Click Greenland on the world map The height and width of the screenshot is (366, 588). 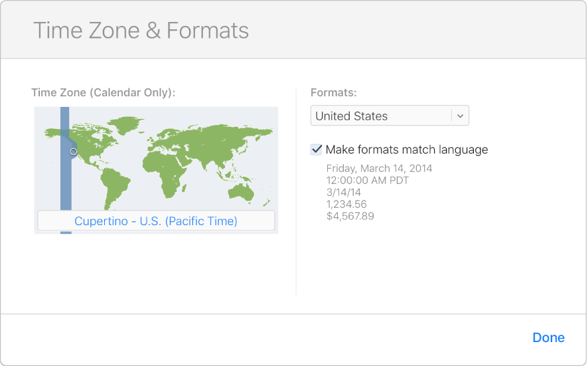pyautogui.click(x=127, y=123)
